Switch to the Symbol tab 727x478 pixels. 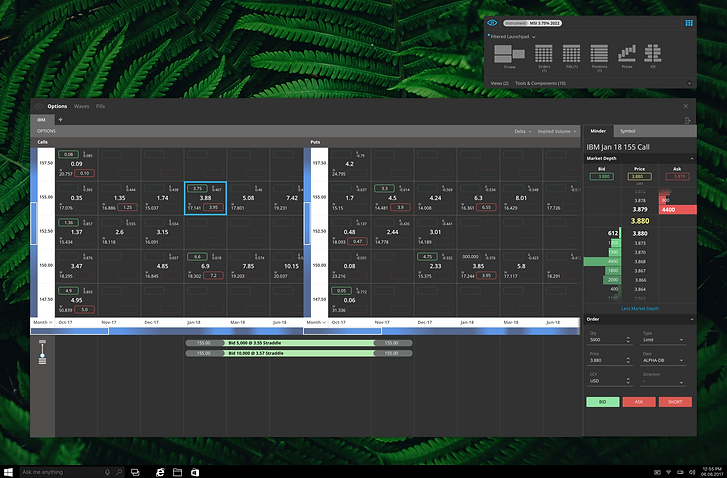(x=627, y=131)
